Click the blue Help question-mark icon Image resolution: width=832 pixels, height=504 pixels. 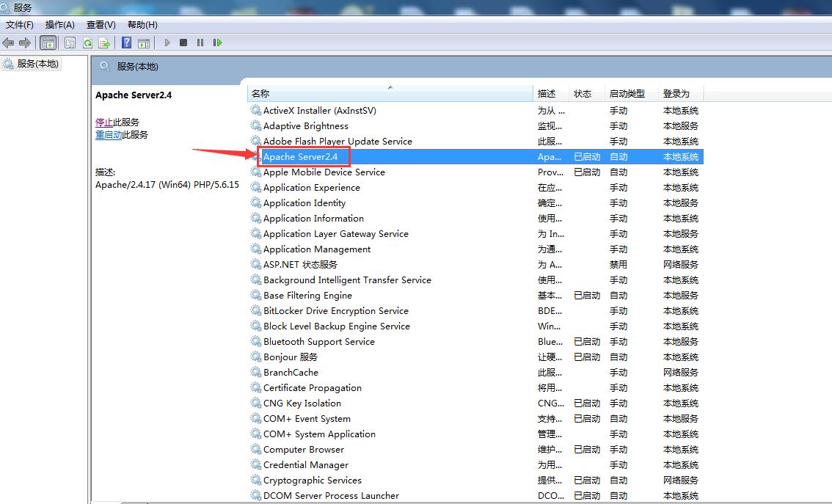point(126,43)
